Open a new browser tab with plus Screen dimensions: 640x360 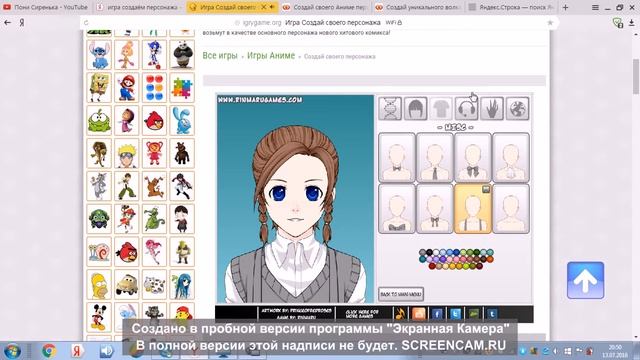pos(565,7)
